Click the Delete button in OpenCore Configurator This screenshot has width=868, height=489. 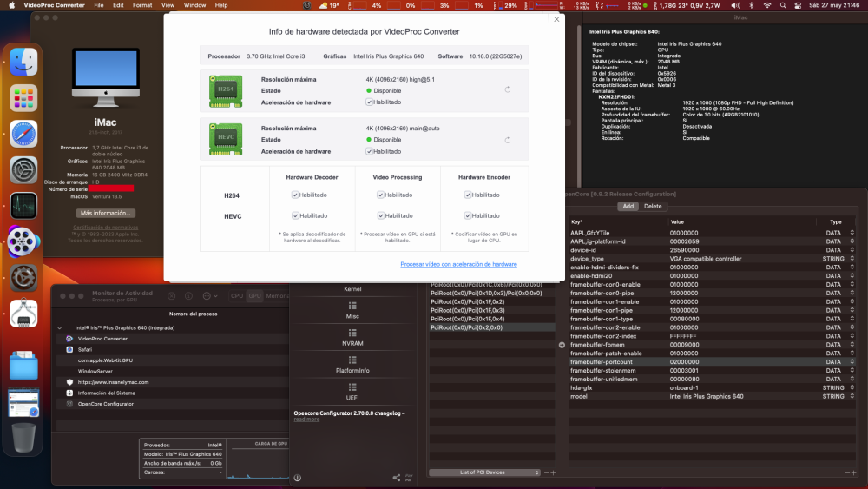pyautogui.click(x=653, y=206)
